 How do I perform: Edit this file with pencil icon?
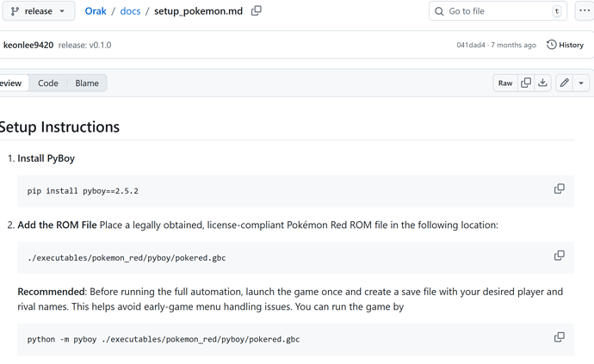[x=565, y=83]
